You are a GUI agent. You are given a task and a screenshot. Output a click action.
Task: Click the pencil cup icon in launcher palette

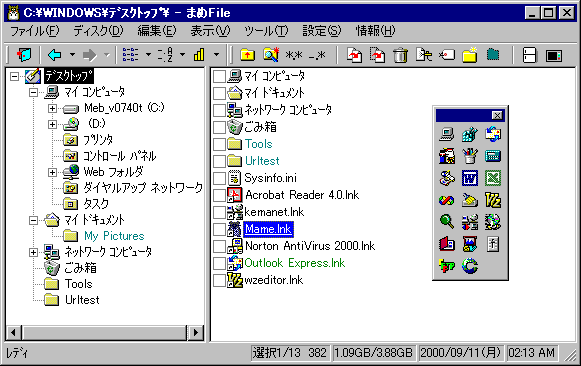pos(469,156)
